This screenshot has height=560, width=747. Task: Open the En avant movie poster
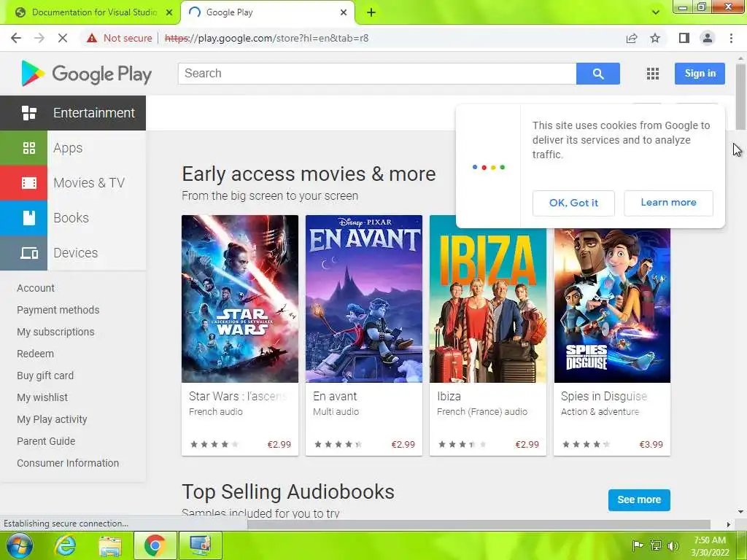click(363, 299)
